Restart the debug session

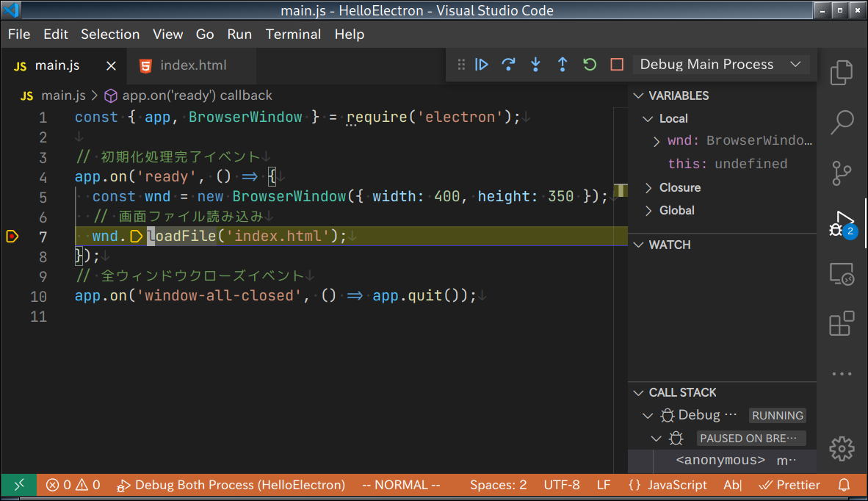pyautogui.click(x=590, y=65)
